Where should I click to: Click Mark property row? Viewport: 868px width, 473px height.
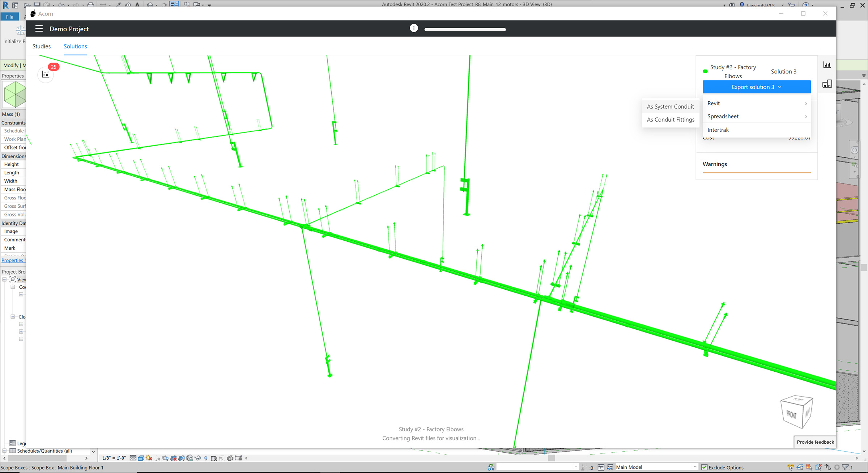coord(13,248)
